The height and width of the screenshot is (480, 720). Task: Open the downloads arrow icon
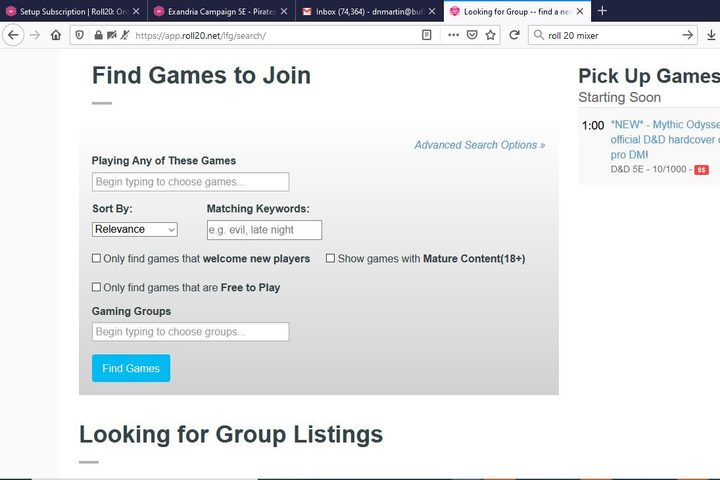point(711,35)
